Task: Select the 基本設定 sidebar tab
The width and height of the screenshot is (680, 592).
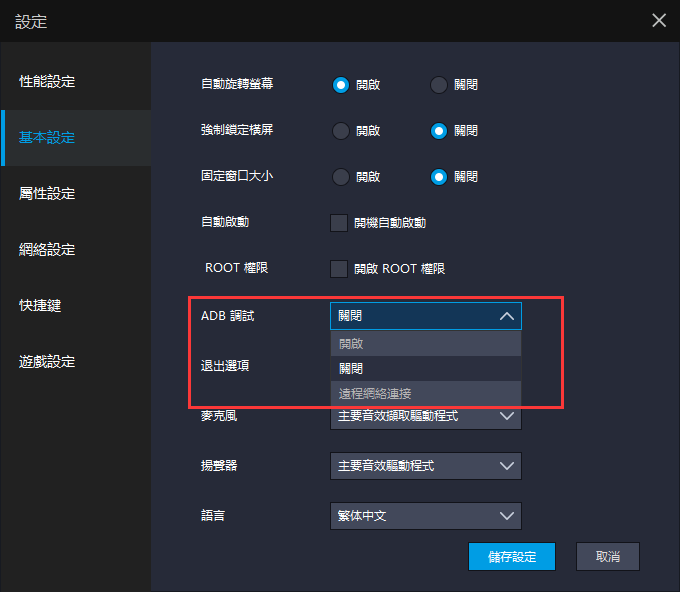Action: tap(47, 137)
